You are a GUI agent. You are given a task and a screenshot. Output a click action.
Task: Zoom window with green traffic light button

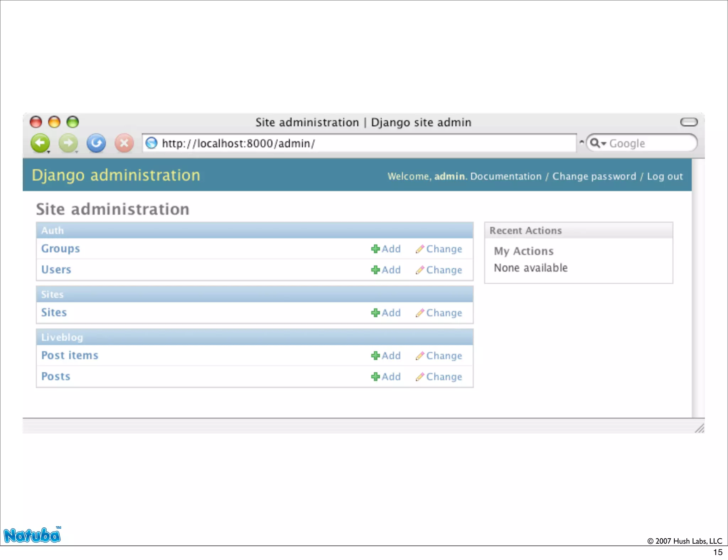coord(73,122)
